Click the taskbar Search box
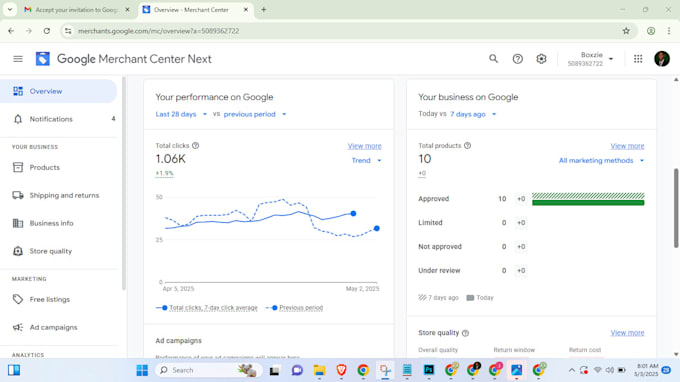 [209, 370]
